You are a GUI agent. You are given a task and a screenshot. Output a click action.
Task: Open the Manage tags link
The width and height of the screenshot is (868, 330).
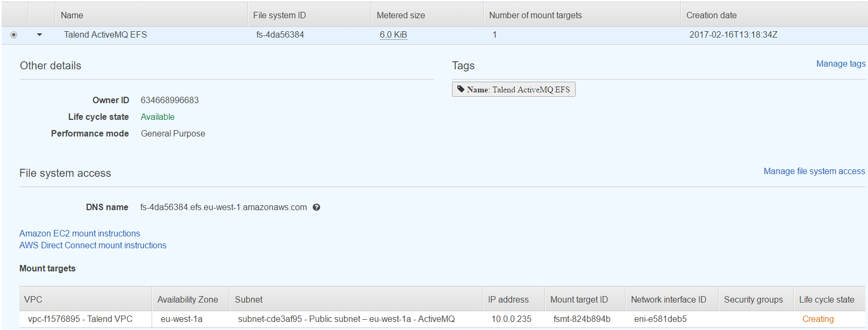(841, 64)
